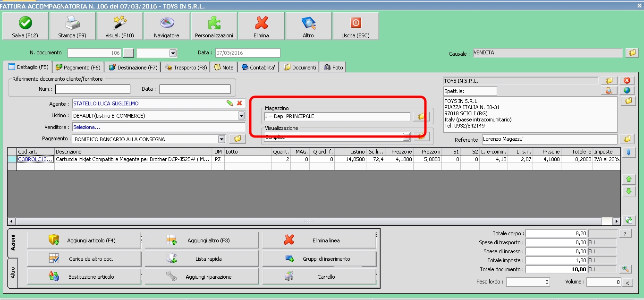Remove the agent with the red X icon
This screenshot has width=644, height=300.
[x=239, y=103]
